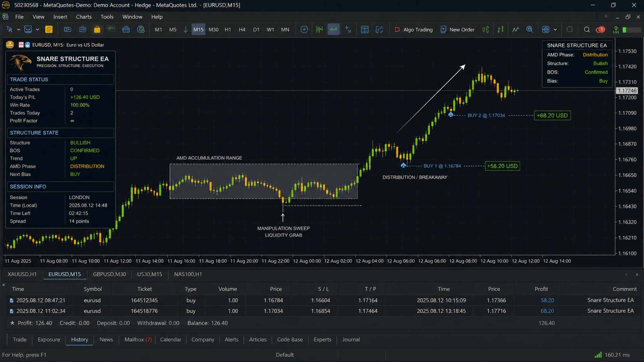Screen dimensions: 644x362
Task: Click the green cloud signals icon
Action: pyautogui.click(x=111, y=29)
